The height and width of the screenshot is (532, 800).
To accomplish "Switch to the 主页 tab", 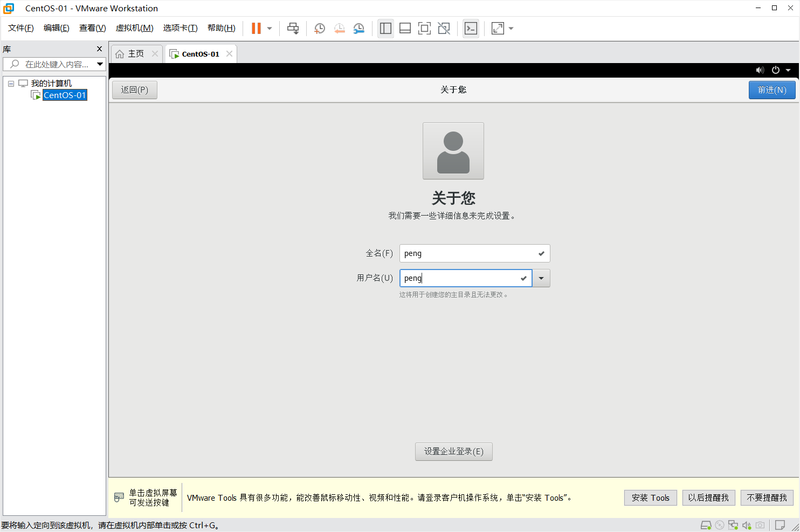I will [136, 53].
